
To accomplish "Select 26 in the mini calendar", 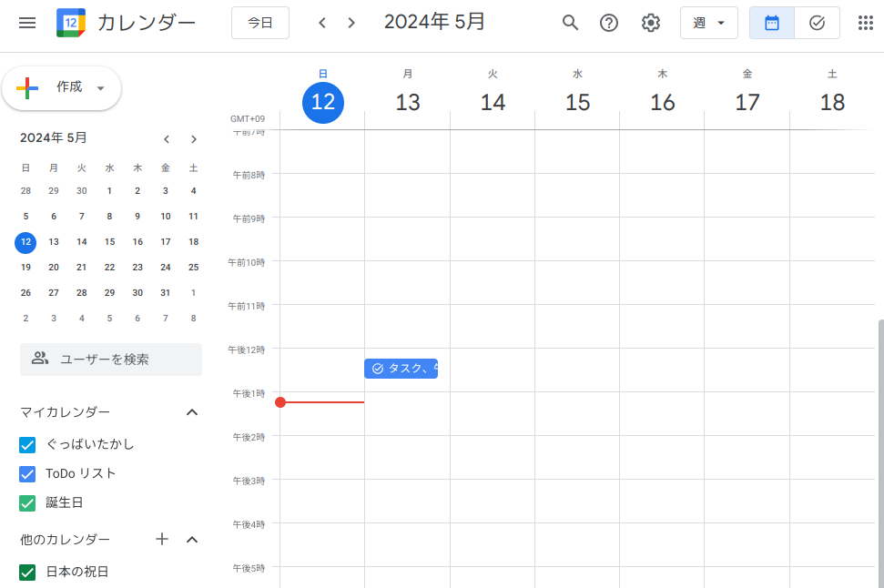I will tap(25, 292).
